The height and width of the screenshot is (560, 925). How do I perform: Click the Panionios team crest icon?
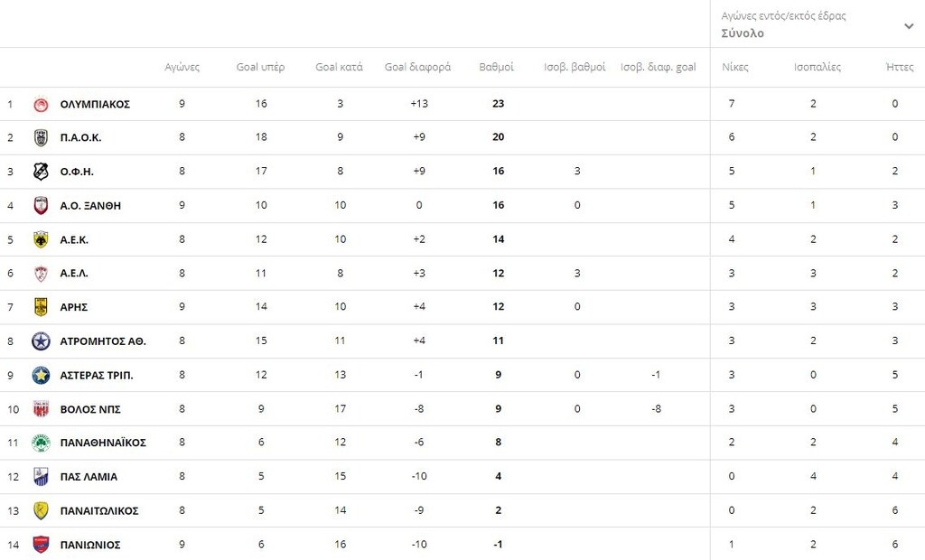41,545
